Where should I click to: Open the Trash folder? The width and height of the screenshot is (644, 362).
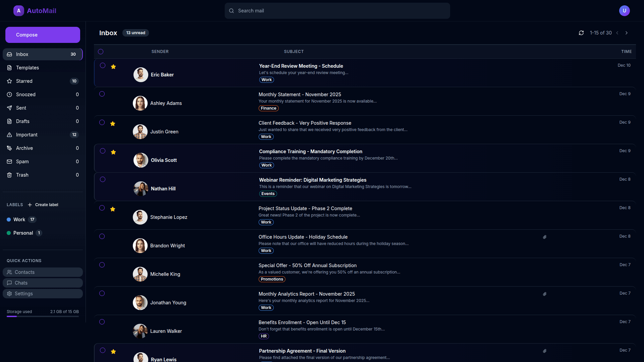22,175
